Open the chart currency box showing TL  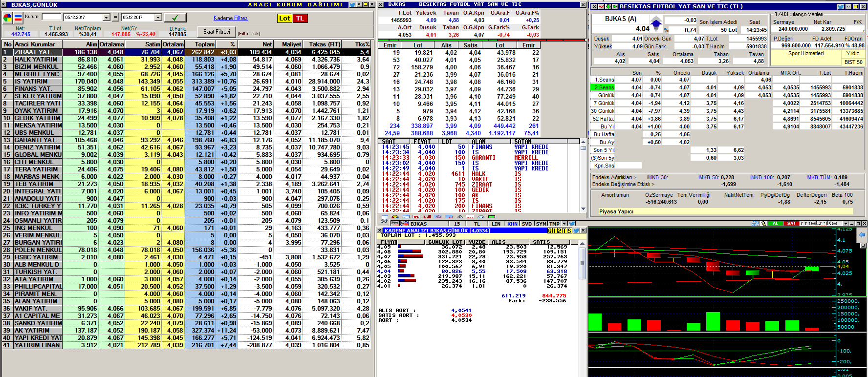(x=477, y=224)
